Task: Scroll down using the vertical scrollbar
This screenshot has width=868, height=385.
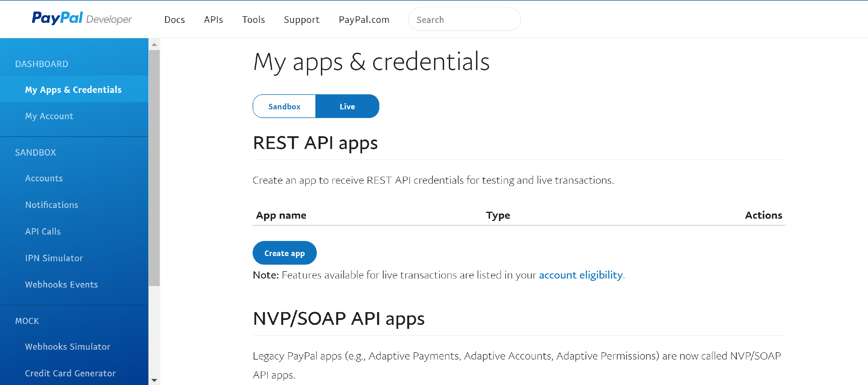Action: pos(155,381)
